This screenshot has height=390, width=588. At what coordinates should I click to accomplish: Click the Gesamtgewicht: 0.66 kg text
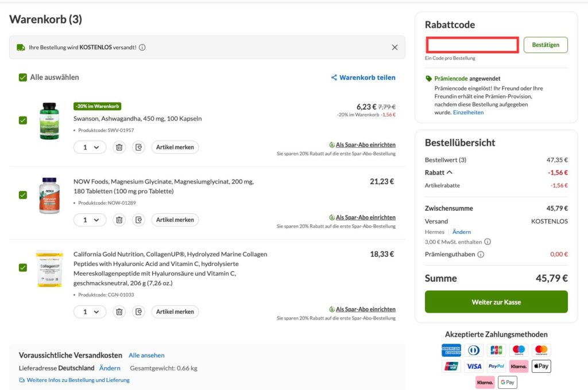(x=164, y=368)
